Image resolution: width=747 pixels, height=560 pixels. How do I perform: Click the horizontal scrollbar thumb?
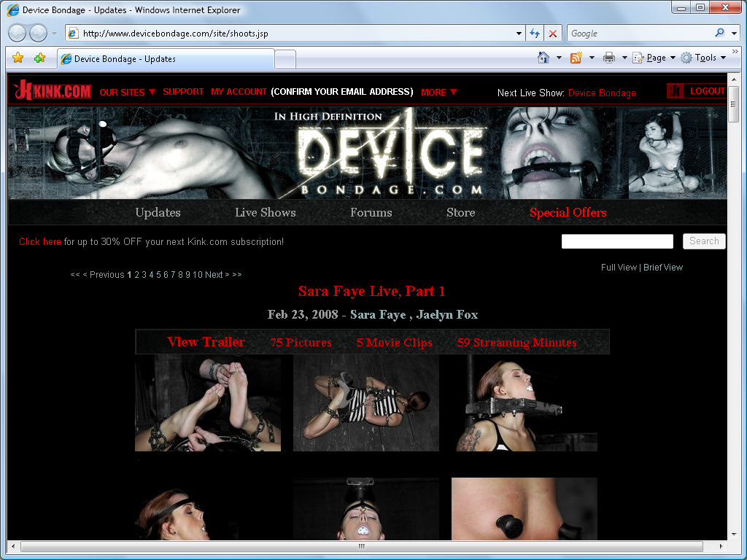tap(362, 546)
